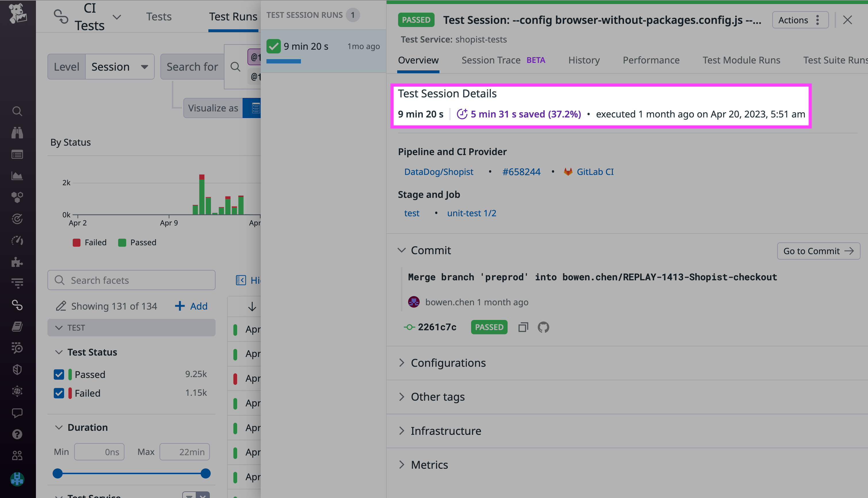Viewport: 868px width, 498px height.
Task: Uncheck the Passed test status filter
Action: (x=59, y=374)
